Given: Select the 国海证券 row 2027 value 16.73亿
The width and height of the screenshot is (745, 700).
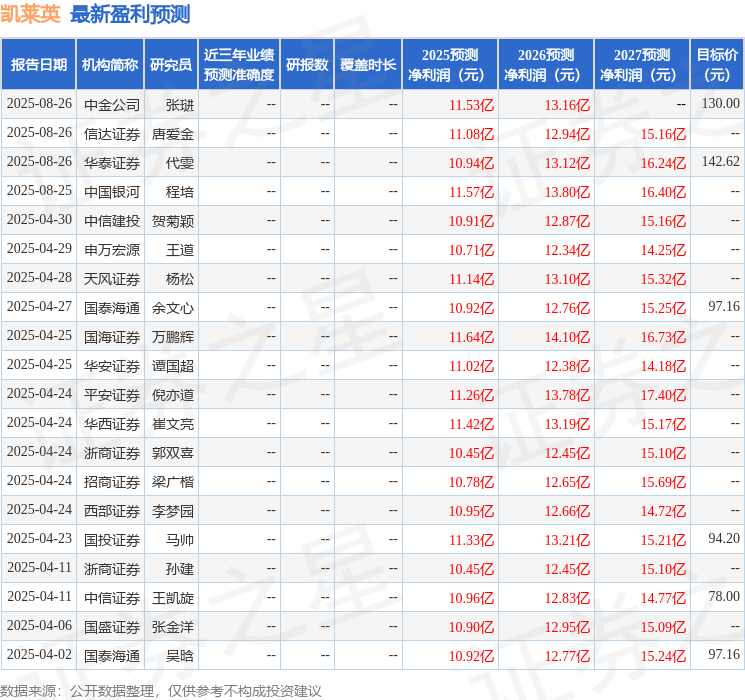Looking at the screenshot, I should [x=663, y=337].
